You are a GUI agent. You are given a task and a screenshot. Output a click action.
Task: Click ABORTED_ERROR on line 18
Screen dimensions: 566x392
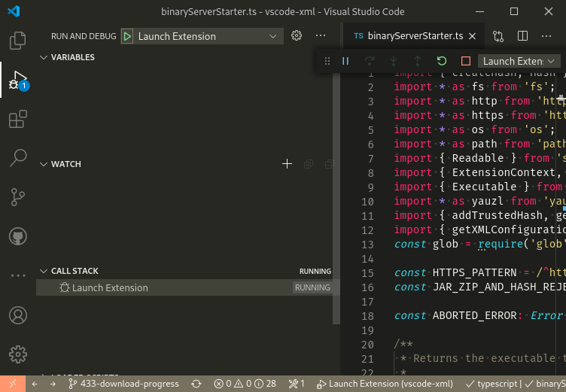[475, 315]
